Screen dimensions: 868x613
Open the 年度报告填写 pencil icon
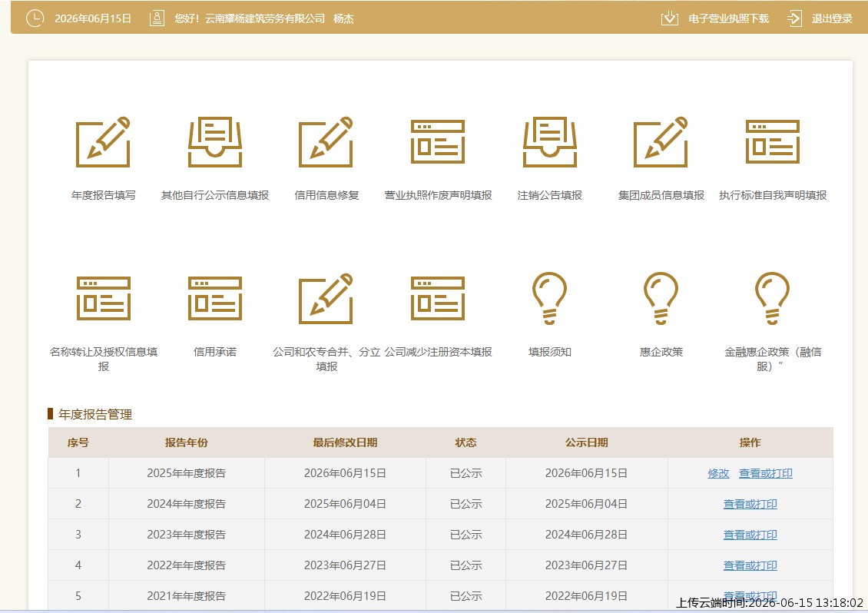point(103,142)
